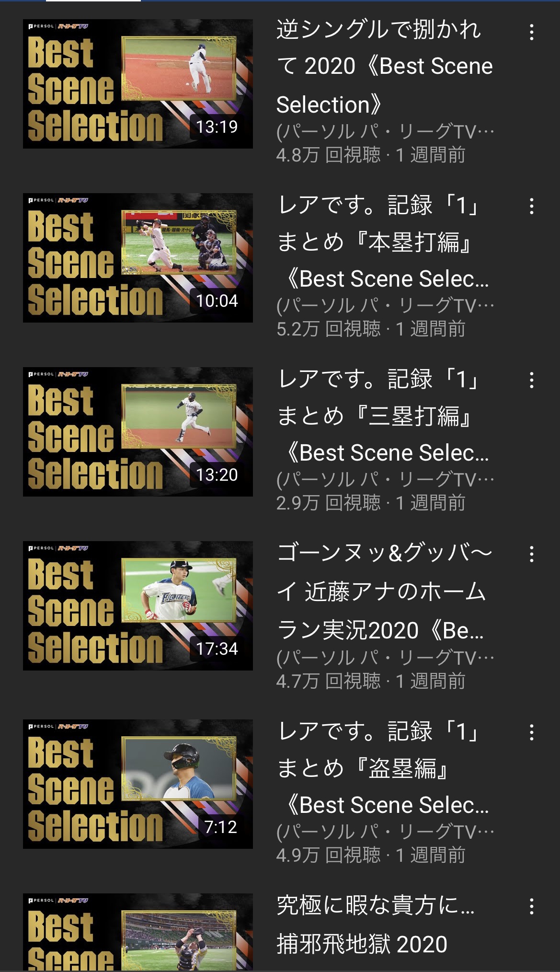Play the 13:19 Best Scene Selection thumbnail
This screenshot has height=972, width=560.
tap(138, 84)
